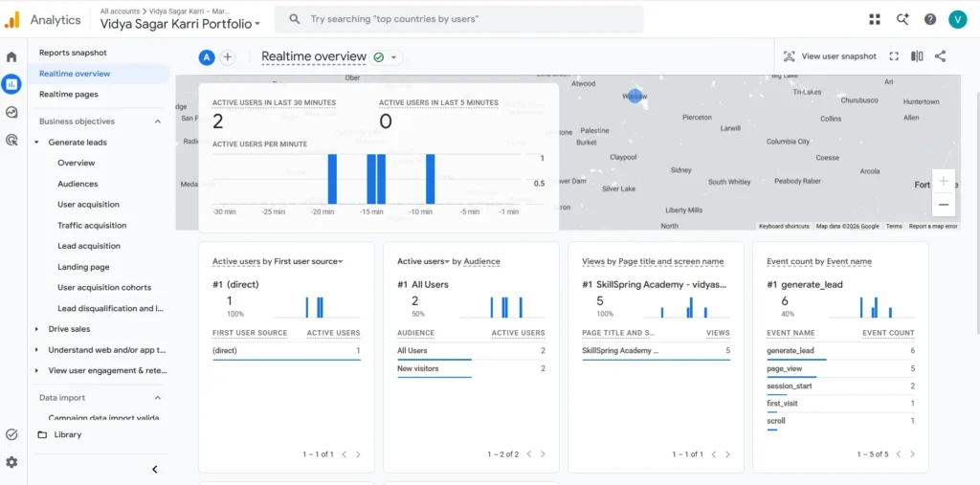Open the Lead acquisition report
Screen dimensions: 980x485
89,246
